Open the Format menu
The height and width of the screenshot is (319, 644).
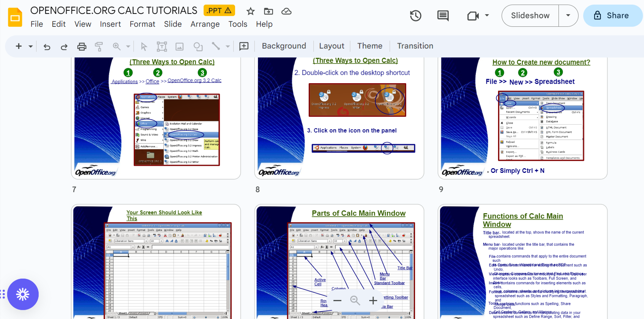pyautogui.click(x=142, y=24)
